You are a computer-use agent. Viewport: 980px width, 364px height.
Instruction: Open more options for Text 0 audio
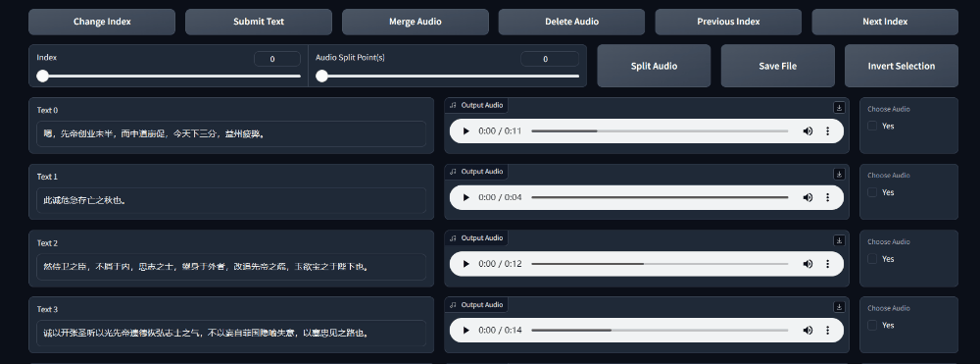827,131
